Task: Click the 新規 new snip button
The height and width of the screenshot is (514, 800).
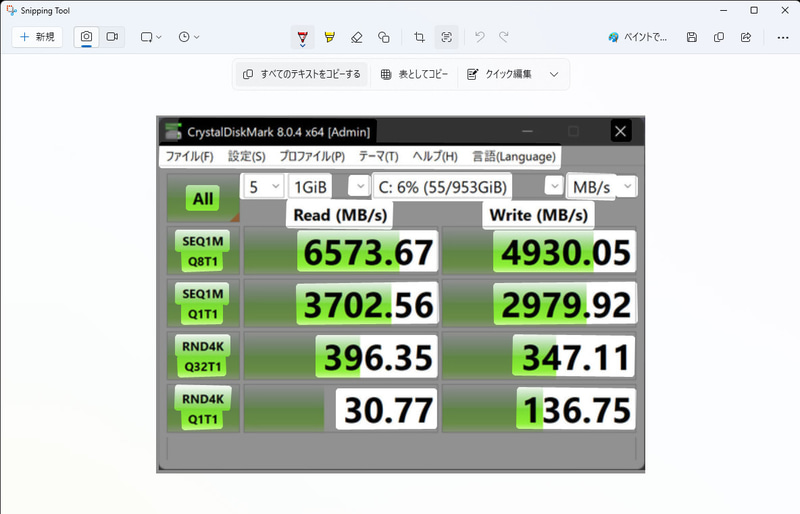Action: point(37,37)
